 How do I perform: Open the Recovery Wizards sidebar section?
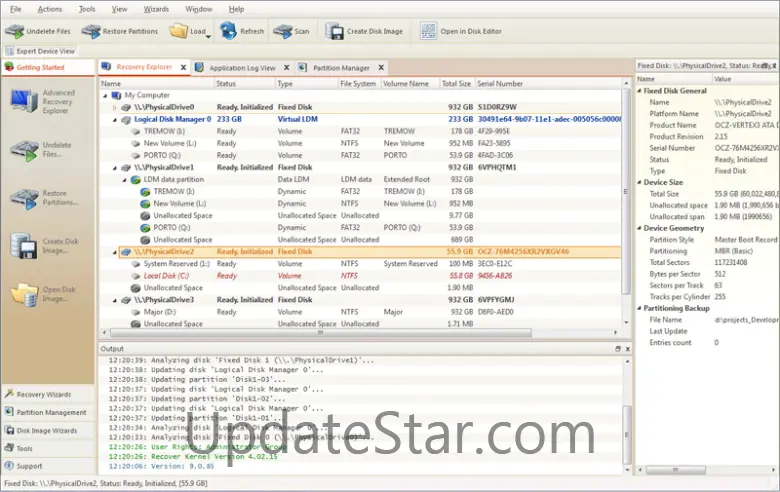48,394
